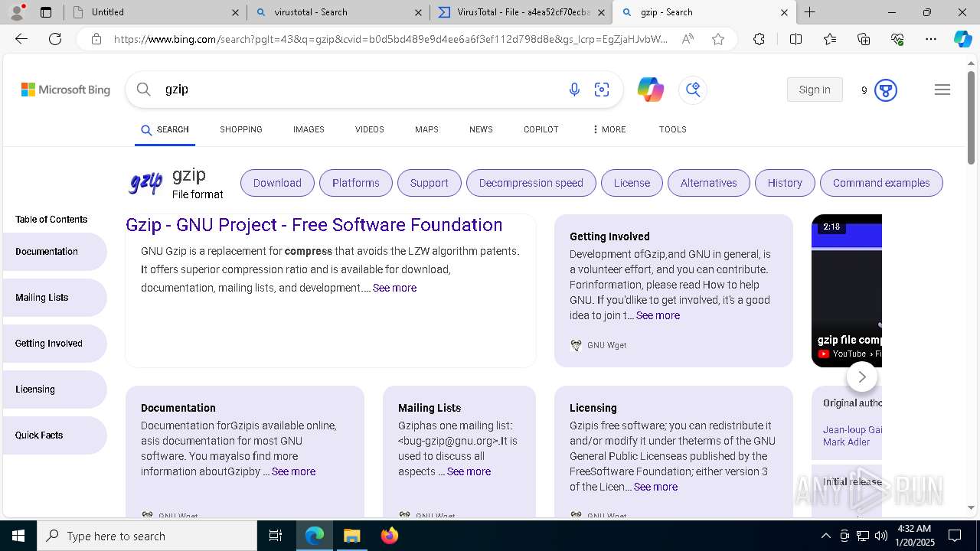This screenshot has width=980, height=551.
Task: Open the Collections icon
Action: [x=864, y=39]
